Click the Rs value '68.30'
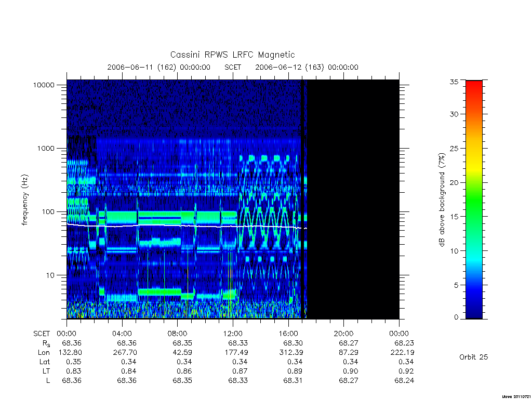532x399 pixels. pyautogui.click(x=293, y=343)
